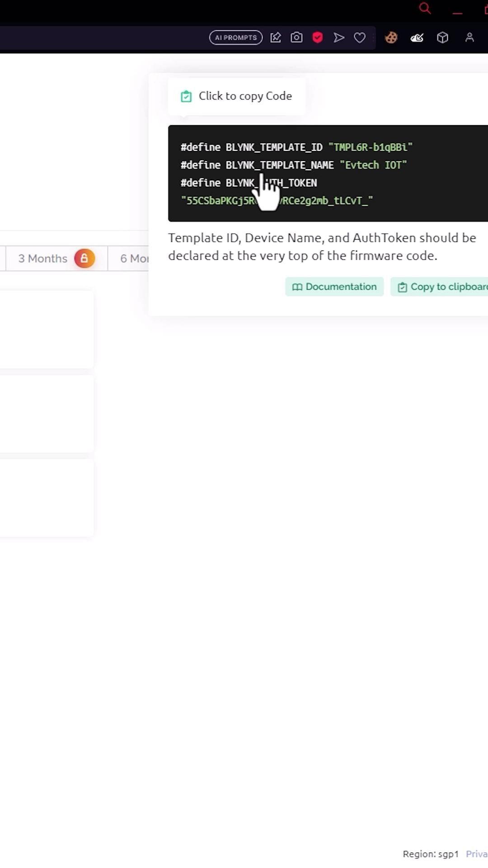Open the AI Prompts button

coord(235,38)
